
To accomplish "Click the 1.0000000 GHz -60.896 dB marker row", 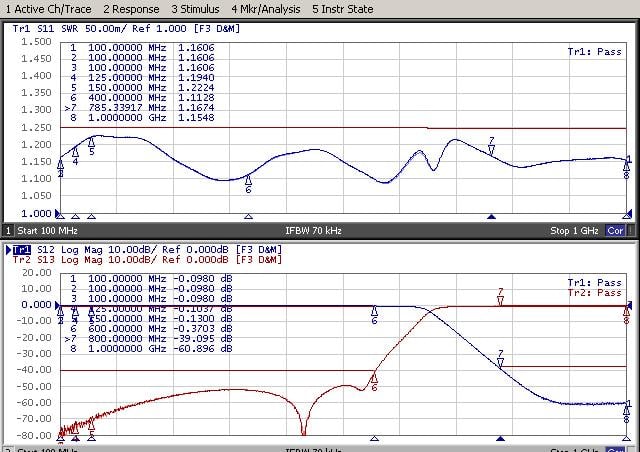I will [x=149, y=349].
